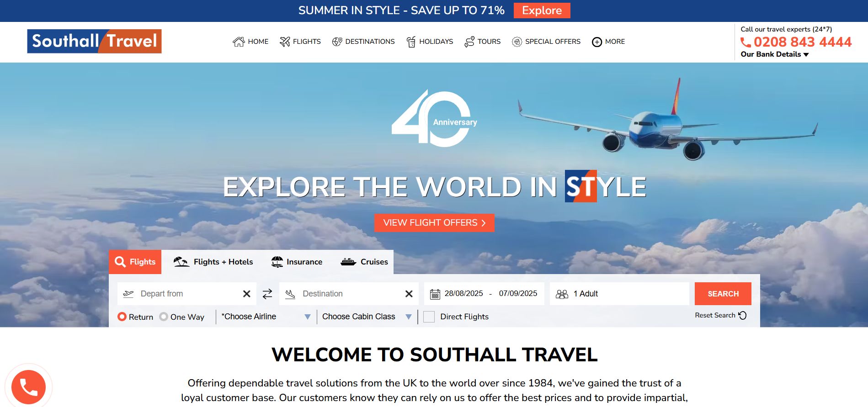Switch to the Flights search tab
The image size is (868, 407).
135,262
